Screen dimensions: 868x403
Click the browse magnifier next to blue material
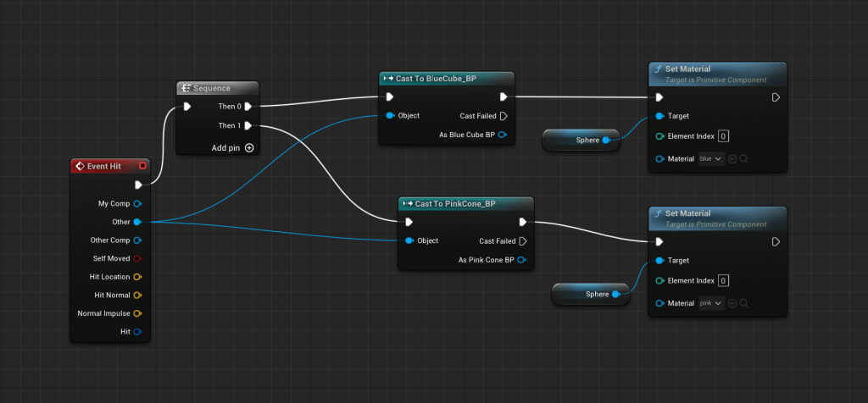tap(744, 159)
